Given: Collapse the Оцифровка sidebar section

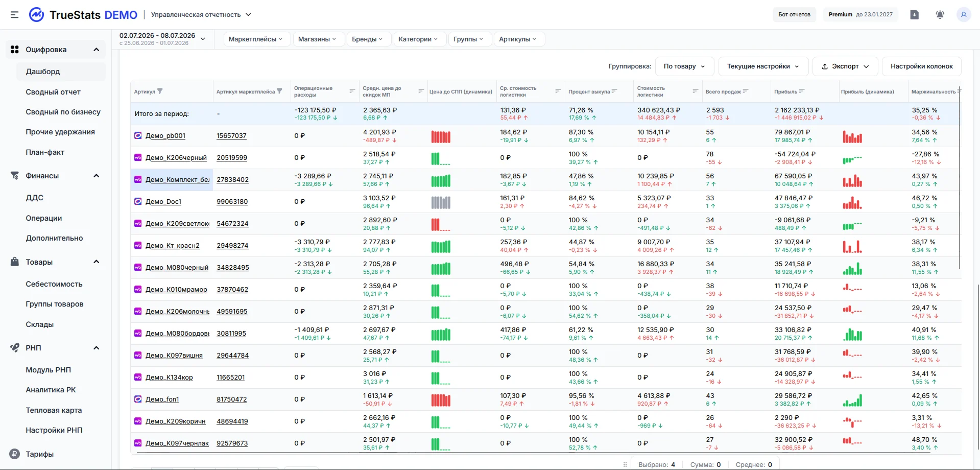Looking at the screenshot, I should click(x=96, y=50).
